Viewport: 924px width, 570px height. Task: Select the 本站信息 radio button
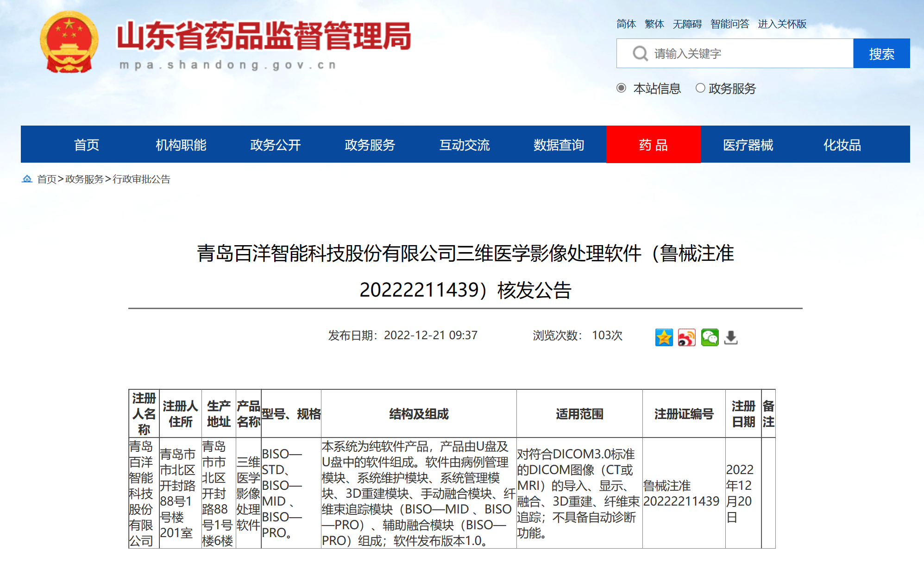pos(622,88)
